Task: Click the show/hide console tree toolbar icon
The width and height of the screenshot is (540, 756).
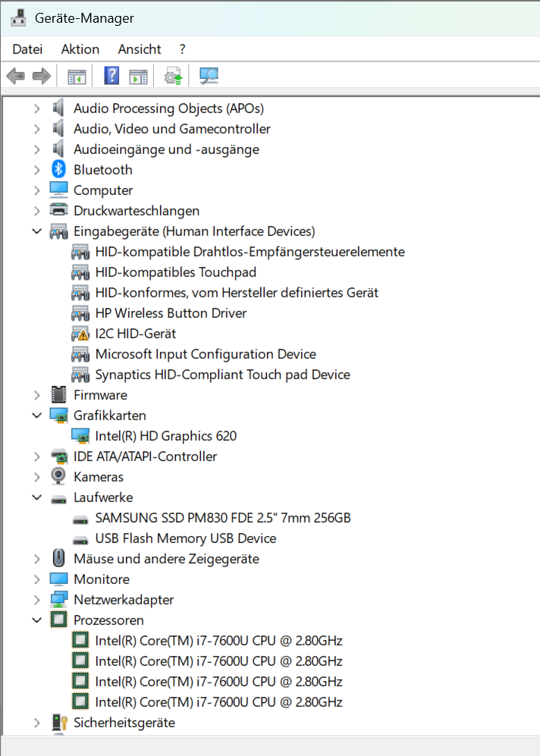Action: tap(77, 76)
